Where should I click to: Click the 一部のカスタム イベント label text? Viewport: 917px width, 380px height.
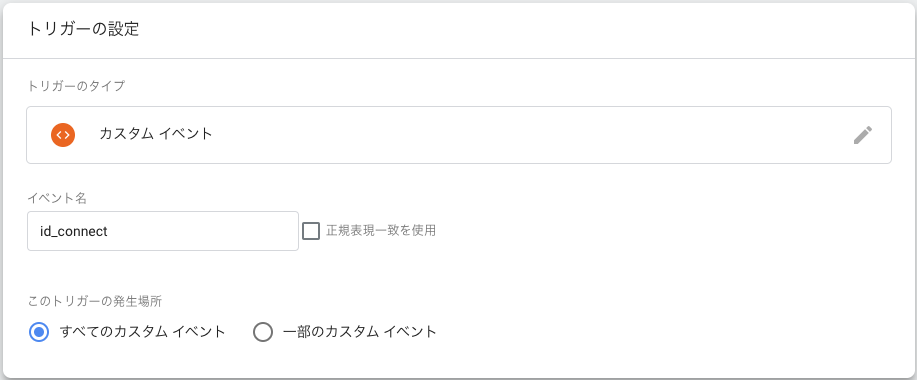(x=360, y=332)
